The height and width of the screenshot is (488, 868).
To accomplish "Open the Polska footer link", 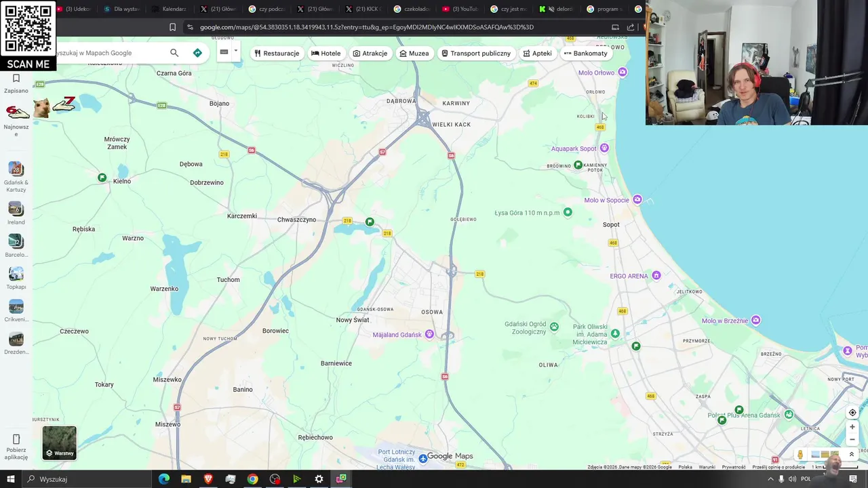I will (686, 467).
